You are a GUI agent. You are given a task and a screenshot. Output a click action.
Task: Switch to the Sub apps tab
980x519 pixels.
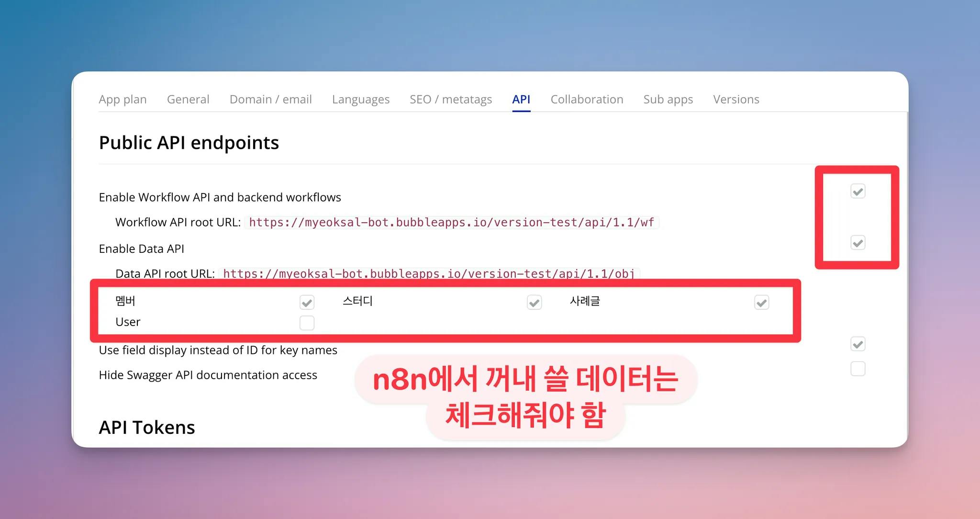668,99
